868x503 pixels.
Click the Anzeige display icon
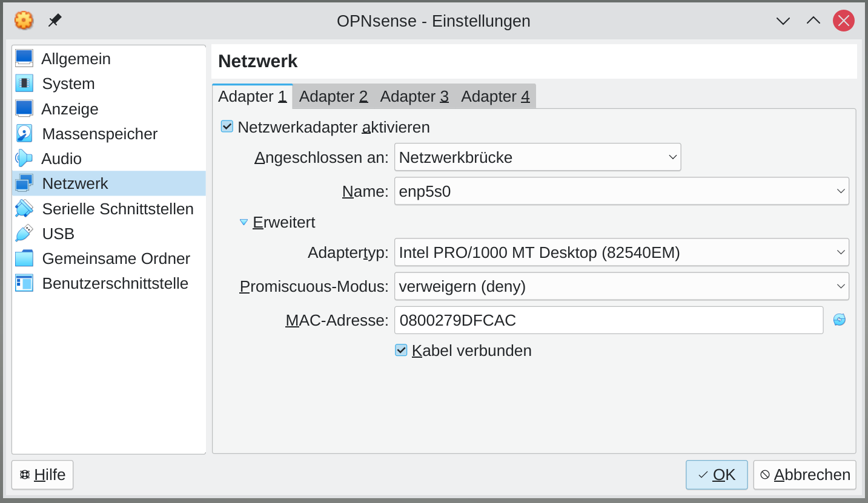24,108
